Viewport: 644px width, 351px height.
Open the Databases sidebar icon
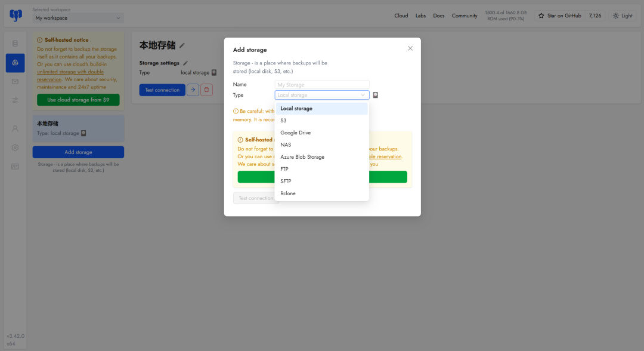15,44
